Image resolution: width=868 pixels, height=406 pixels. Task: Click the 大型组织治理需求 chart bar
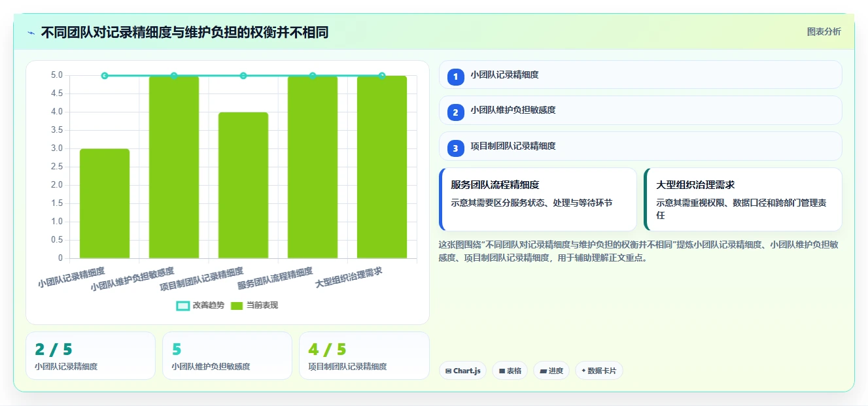[x=382, y=167]
